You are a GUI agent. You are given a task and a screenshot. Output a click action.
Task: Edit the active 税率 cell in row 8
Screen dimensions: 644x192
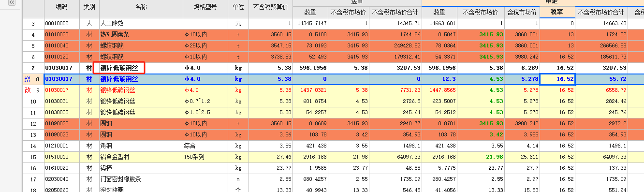coord(557,79)
